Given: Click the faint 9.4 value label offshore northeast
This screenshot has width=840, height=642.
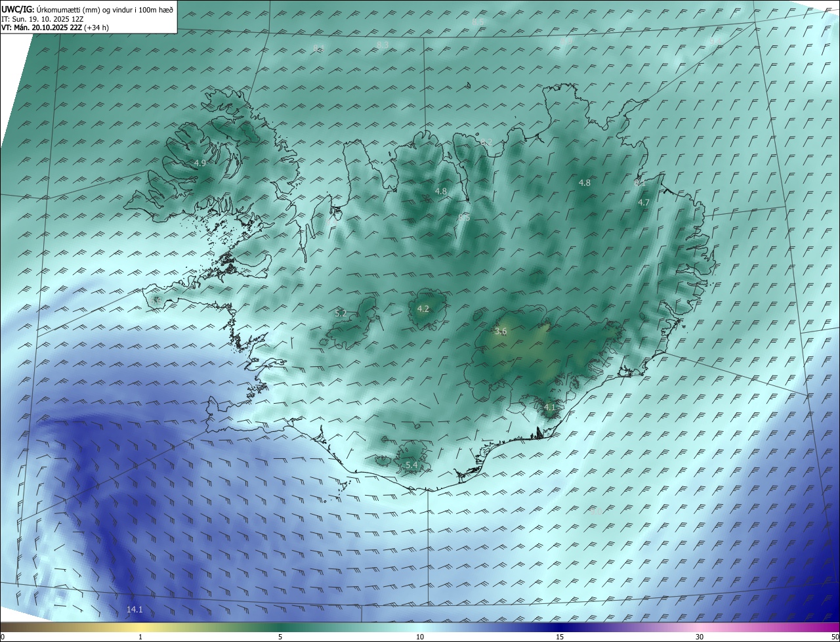Looking at the screenshot, I should [714, 41].
